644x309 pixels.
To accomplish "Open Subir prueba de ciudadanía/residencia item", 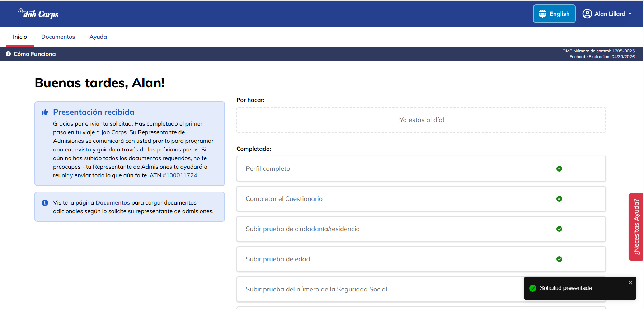I will pyautogui.click(x=421, y=229).
